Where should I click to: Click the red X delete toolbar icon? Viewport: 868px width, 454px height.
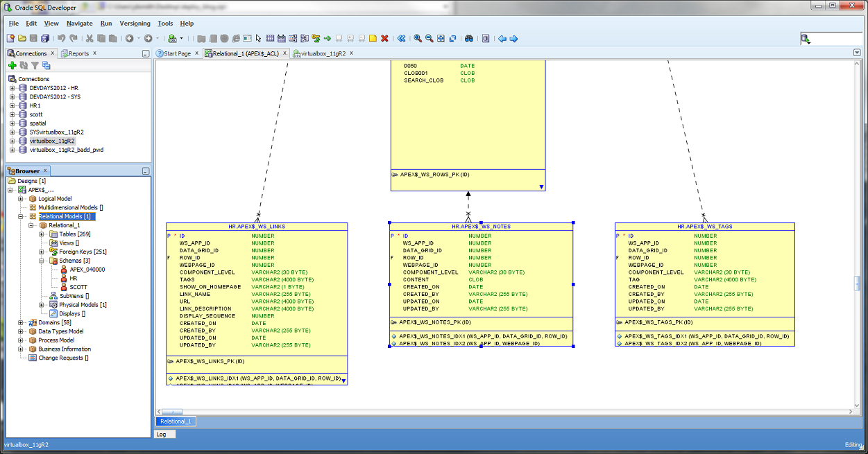tap(384, 38)
